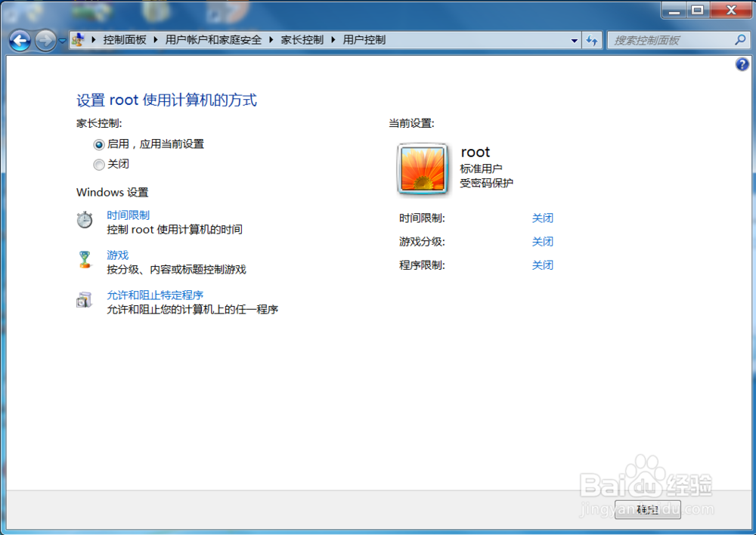Screen dimensions: 756x535
Task: Expand arrow after 用户帐户和家庭安全 breadcrumb
Action: [271, 40]
